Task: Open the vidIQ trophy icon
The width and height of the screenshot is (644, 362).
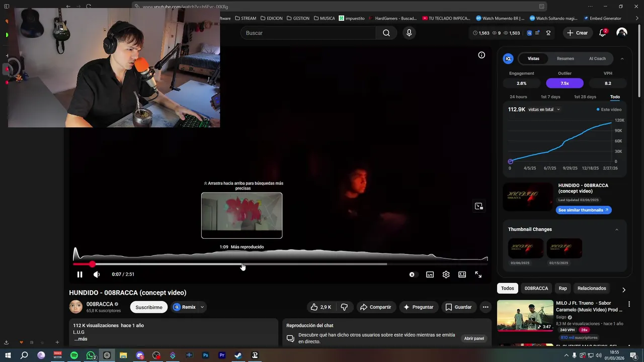Action: (x=548, y=33)
